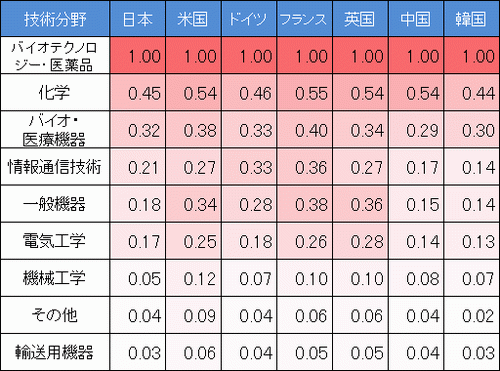The width and height of the screenshot is (500, 371).
Task: Select the 電気工学 row label
Action: click(55, 241)
